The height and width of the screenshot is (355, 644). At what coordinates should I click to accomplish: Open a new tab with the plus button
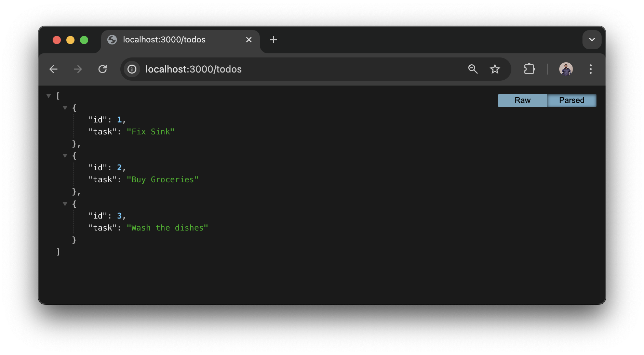tap(273, 40)
